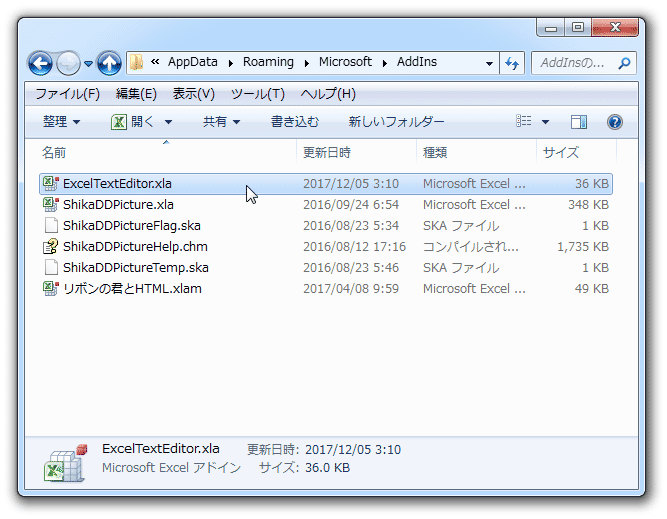Click コンパイルされ... type cell
The width and height of the screenshot is (667, 519).
(x=470, y=247)
